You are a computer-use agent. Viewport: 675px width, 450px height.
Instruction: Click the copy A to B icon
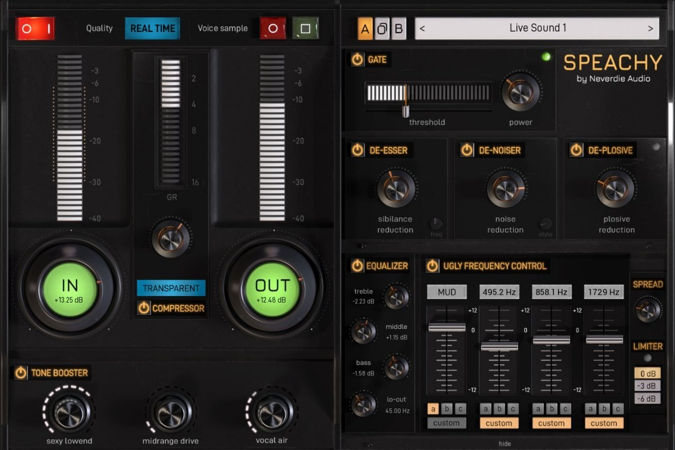click(x=381, y=28)
